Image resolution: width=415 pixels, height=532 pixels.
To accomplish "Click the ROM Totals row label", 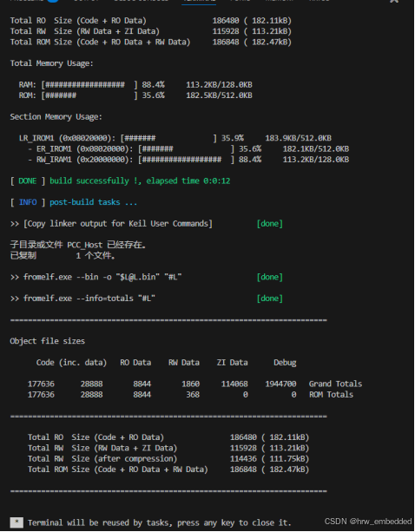I will (x=331, y=395).
